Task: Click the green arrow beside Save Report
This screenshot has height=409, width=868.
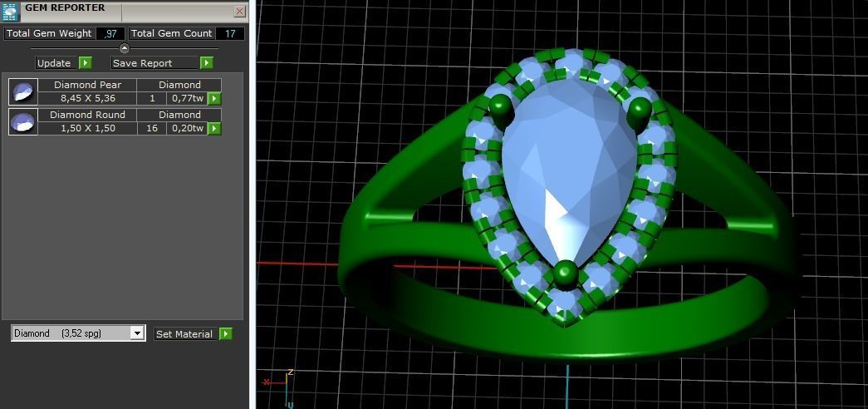Action: pos(207,63)
